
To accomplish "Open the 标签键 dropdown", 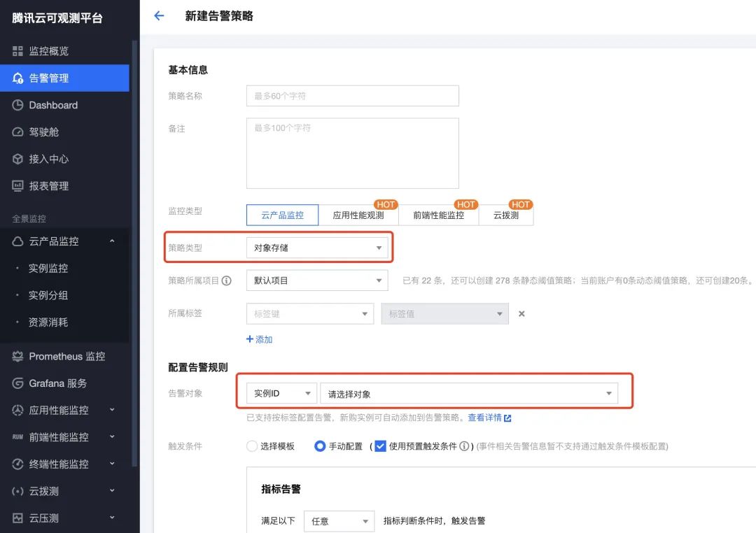I will (309, 314).
